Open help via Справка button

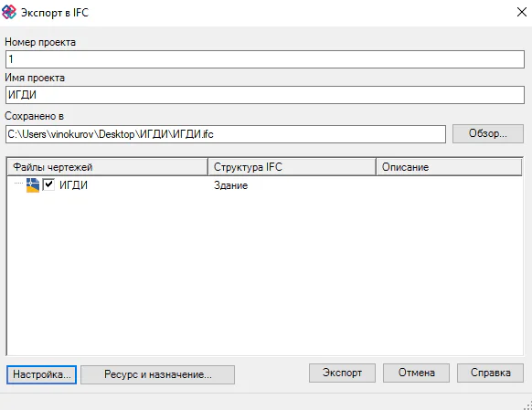pyautogui.click(x=490, y=373)
